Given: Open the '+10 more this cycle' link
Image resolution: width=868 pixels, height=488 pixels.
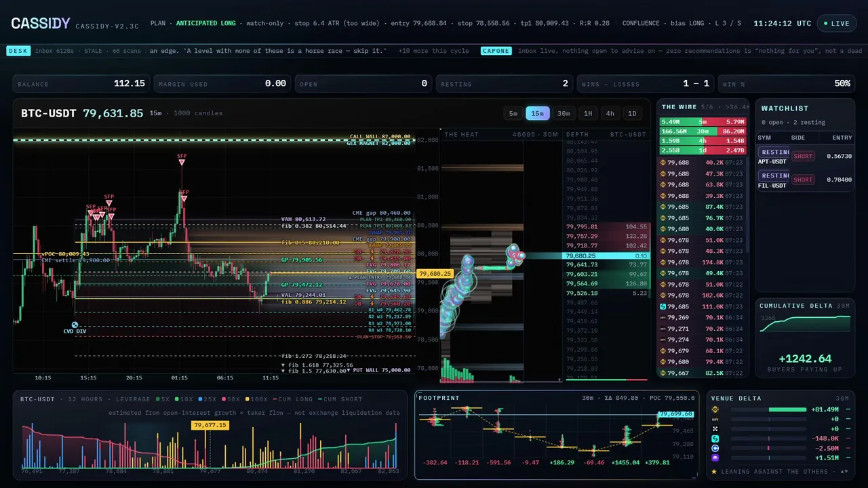Looking at the screenshot, I should coord(433,51).
